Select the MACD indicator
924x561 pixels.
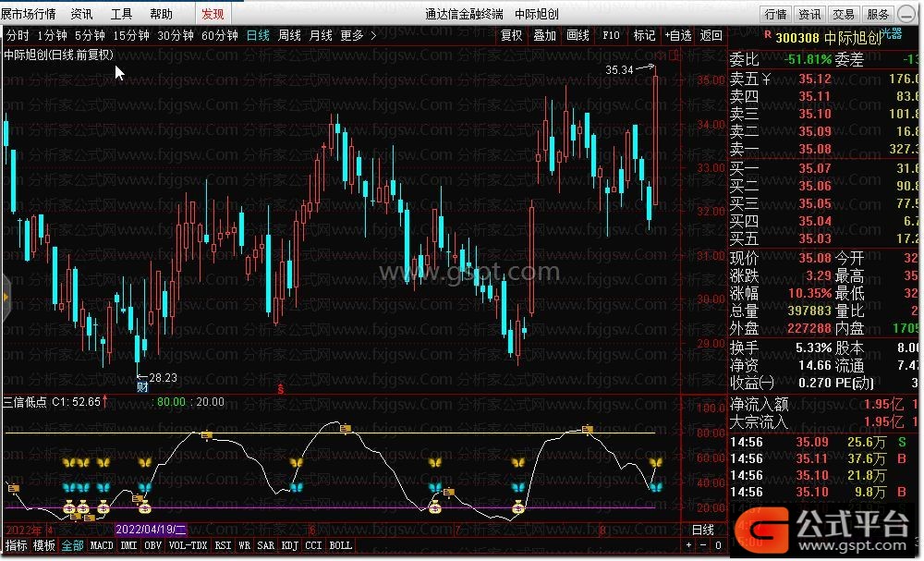click(x=102, y=545)
